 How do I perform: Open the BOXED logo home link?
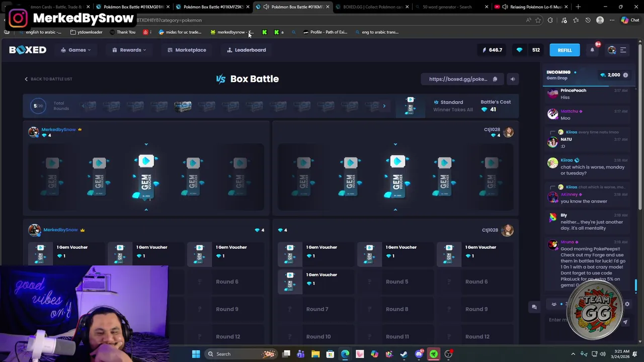tap(28, 50)
